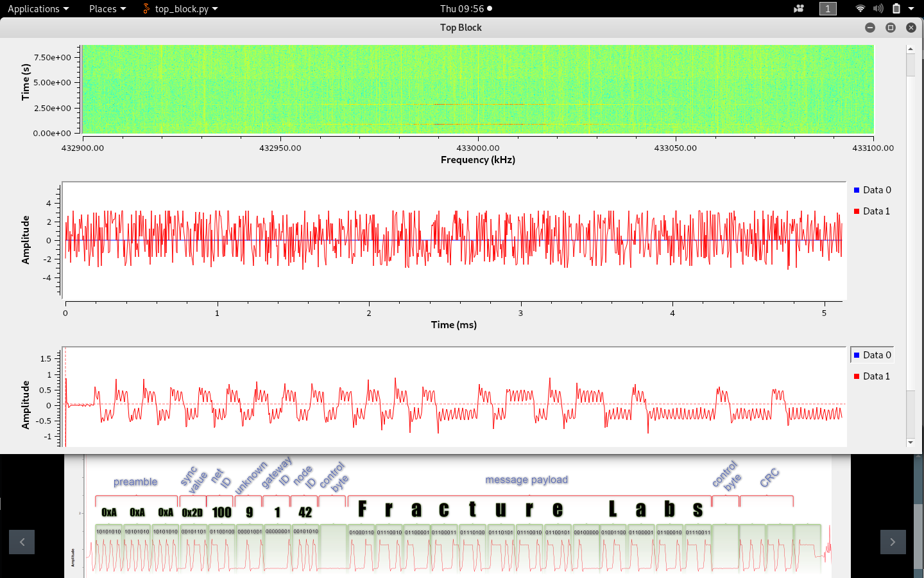
Task: Click the scrollbar down arrow in Top Block
Action: (911, 442)
